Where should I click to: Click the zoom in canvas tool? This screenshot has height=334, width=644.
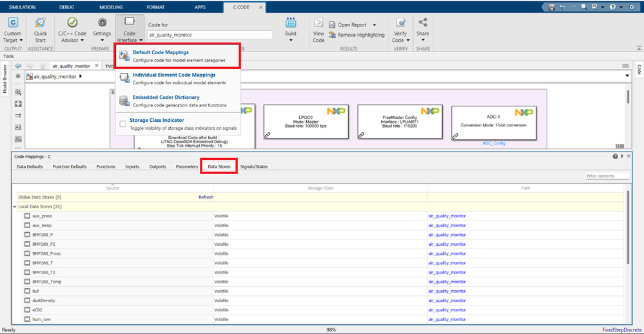pos(18,92)
